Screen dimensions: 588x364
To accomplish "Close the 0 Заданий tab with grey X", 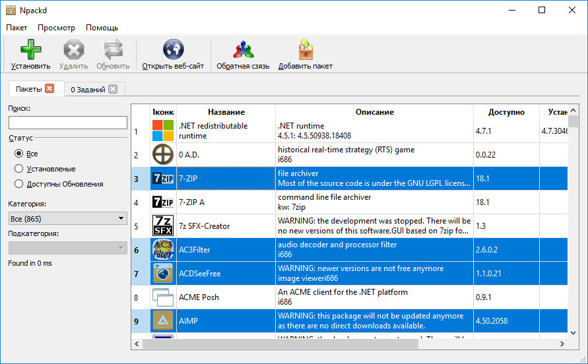I will 113,89.
